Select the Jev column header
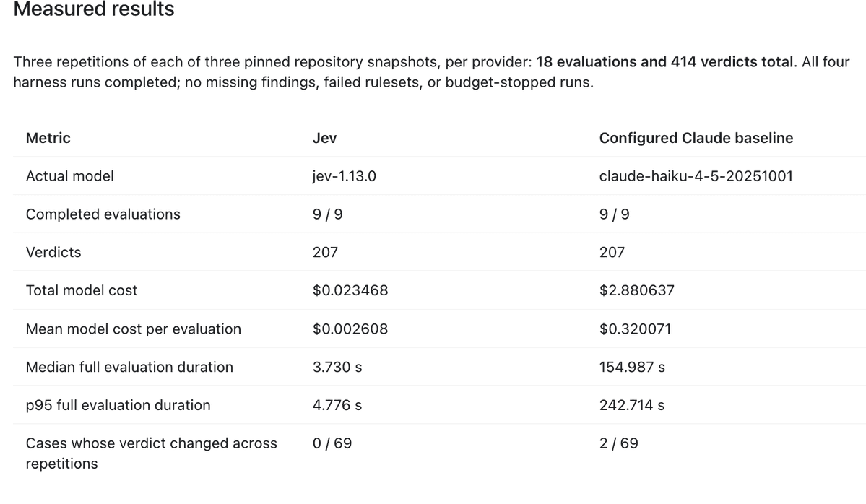The image size is (866, 504). coord(325,138)
